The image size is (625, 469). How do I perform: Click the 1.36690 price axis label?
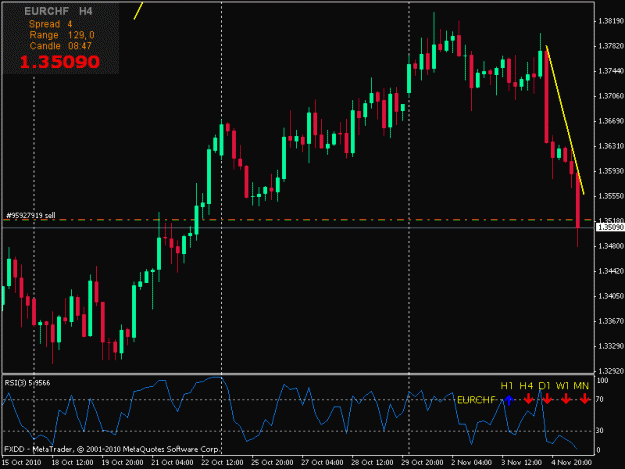(x=611, y=121)
